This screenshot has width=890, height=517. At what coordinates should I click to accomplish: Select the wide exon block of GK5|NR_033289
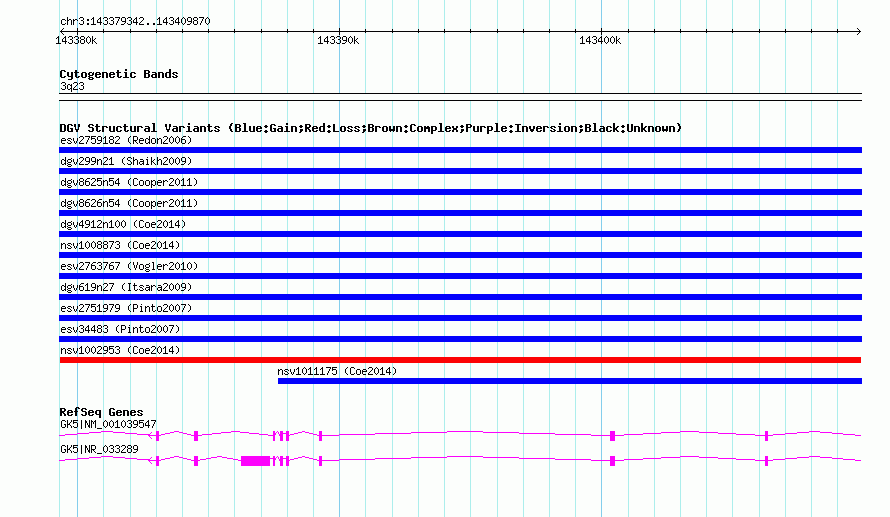pyautogui.click(x=255, y=461)
